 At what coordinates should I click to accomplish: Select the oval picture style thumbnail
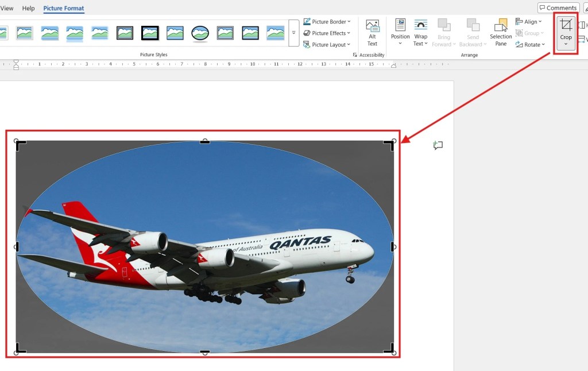tap(200, 33)
